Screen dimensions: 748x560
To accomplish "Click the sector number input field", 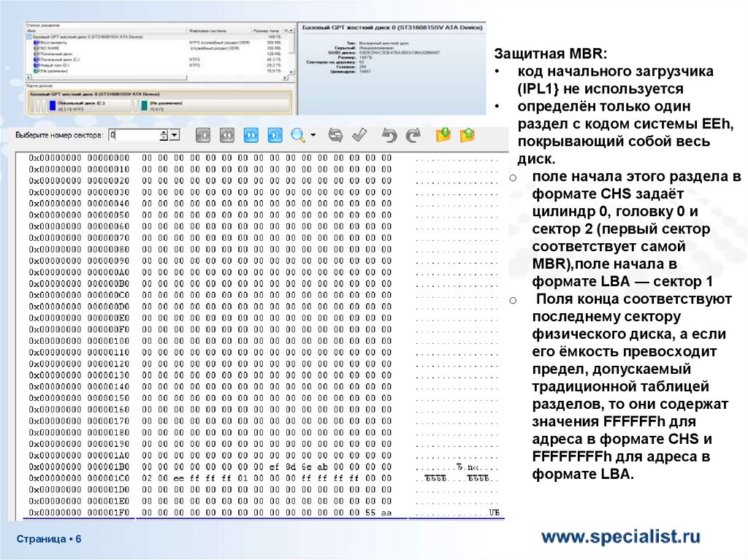I will pyautogui.click(x=134, y=135).
